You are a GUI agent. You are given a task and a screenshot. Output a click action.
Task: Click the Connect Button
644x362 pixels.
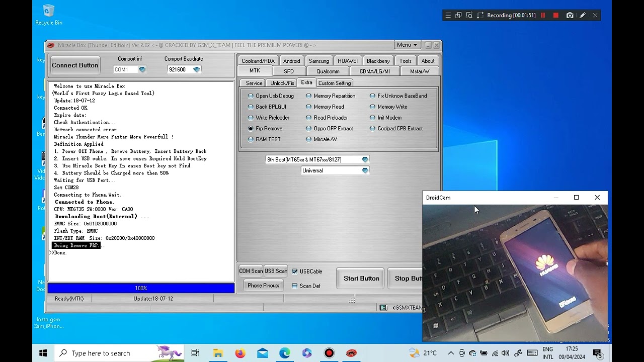[x=75, y=65]
